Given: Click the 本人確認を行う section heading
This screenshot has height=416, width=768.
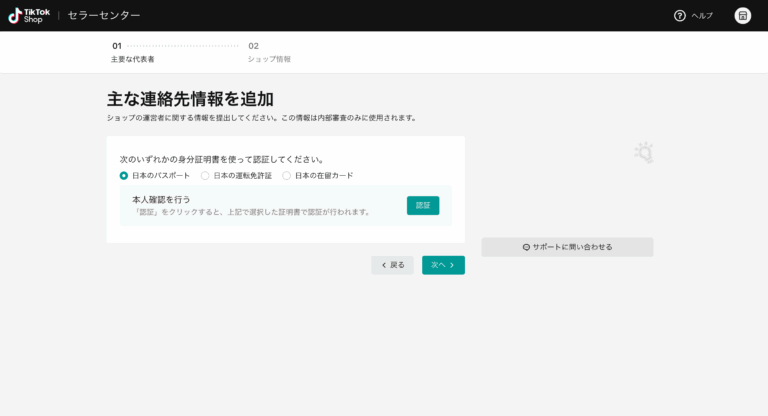Looking at the screenshot, I should tap(161, 199).
